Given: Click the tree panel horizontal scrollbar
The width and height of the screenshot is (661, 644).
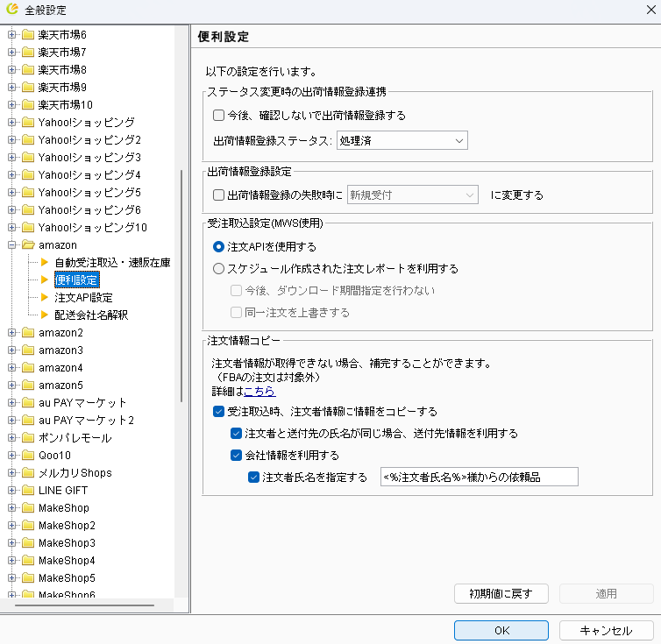Looking at the screenshot, I should 84,605.
